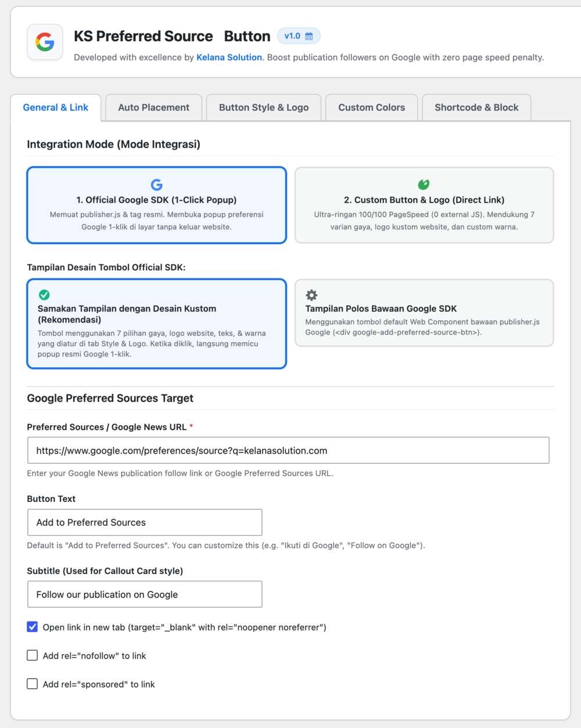Choose Tampilan Polos Bawaan Google SDK option
Screen dimensions: 581x728
[x=424, y=313]
